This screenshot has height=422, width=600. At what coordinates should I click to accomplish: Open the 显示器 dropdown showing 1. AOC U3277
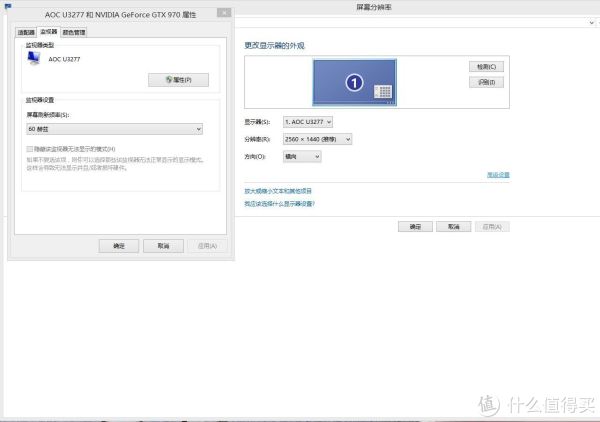308,122
